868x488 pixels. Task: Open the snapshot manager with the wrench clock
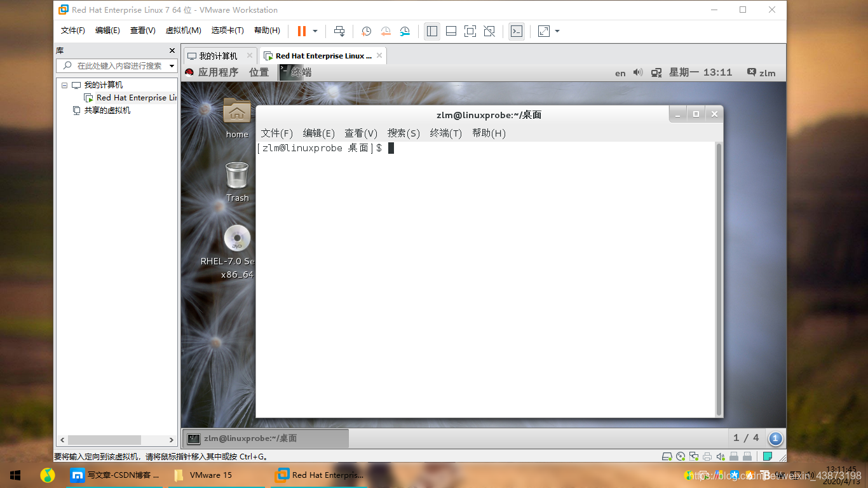pyautogui.click(x=405, y=31)
